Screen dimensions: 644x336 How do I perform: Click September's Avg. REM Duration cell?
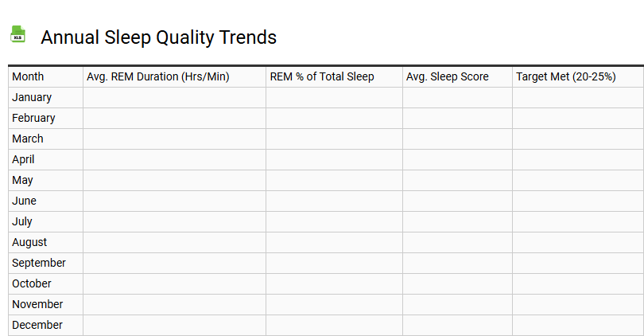click(175, 264)
